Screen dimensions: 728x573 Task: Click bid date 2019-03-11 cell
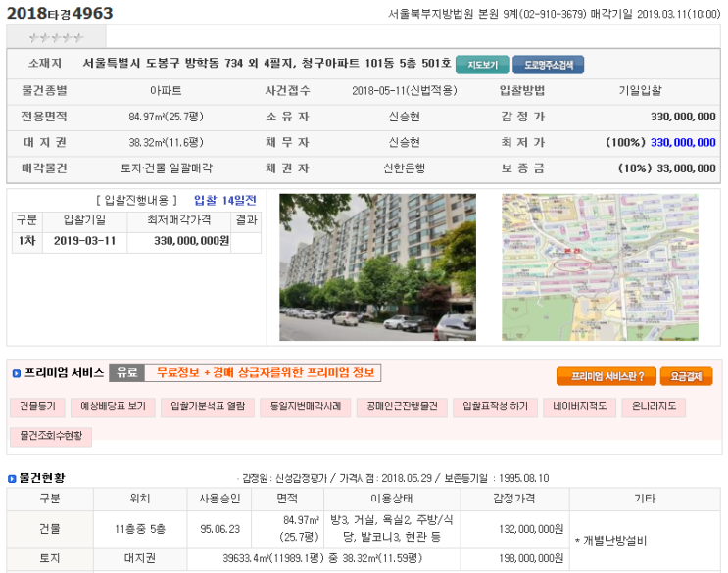click(84, 241)
